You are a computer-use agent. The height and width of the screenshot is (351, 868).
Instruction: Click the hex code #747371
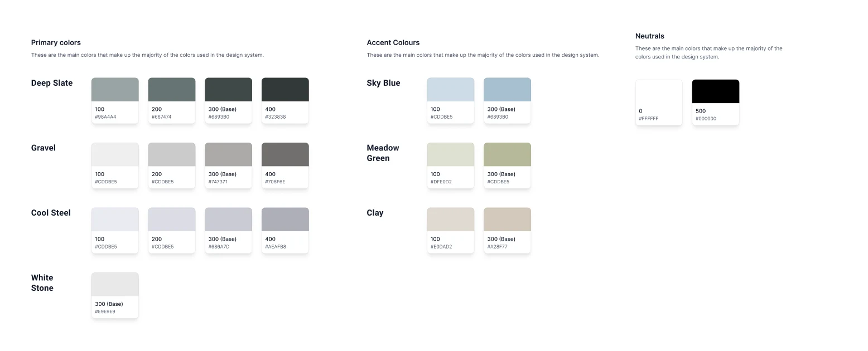click(x=218, y=182)
